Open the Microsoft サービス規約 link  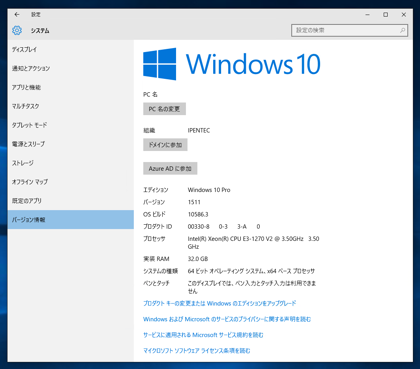(203, 335)
